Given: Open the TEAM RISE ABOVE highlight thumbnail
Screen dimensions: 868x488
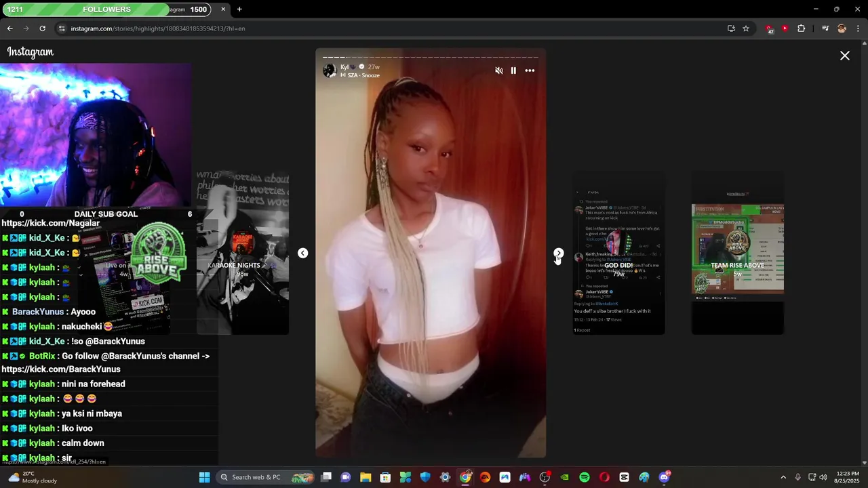Looking at the screenshot, I should click(x=738, y=253).
